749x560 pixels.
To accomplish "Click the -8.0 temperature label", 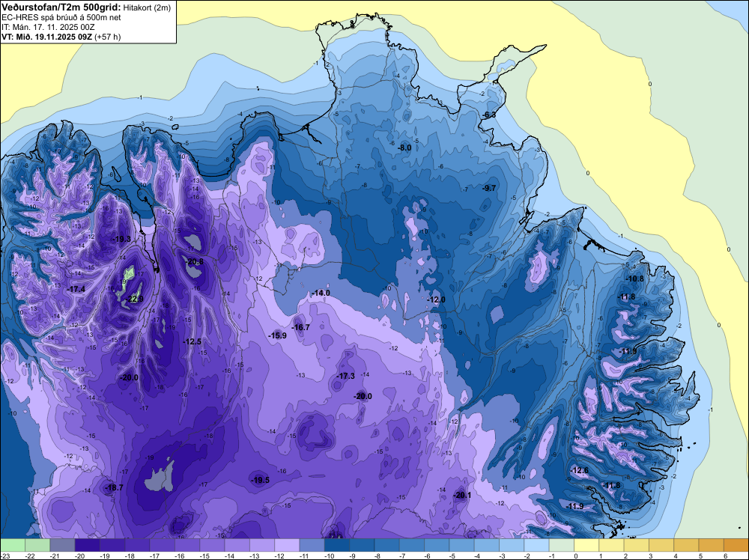I will click(404, 148).
